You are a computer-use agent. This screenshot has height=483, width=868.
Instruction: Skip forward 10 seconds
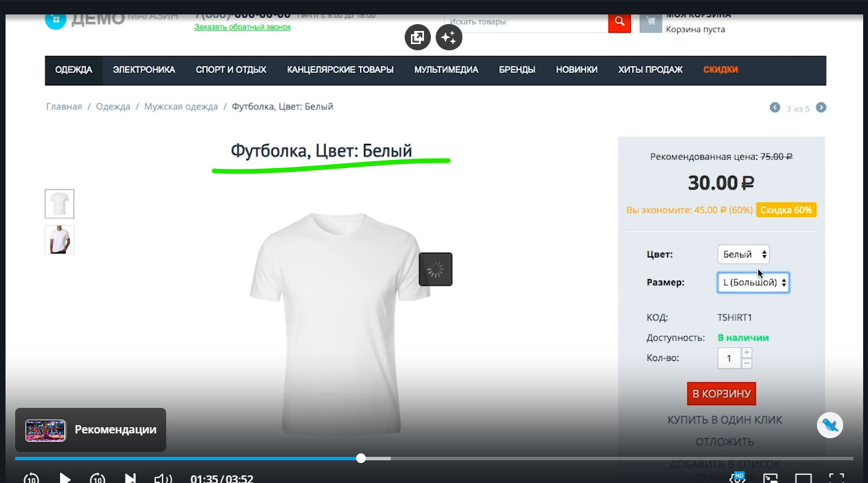coord(97,478)
